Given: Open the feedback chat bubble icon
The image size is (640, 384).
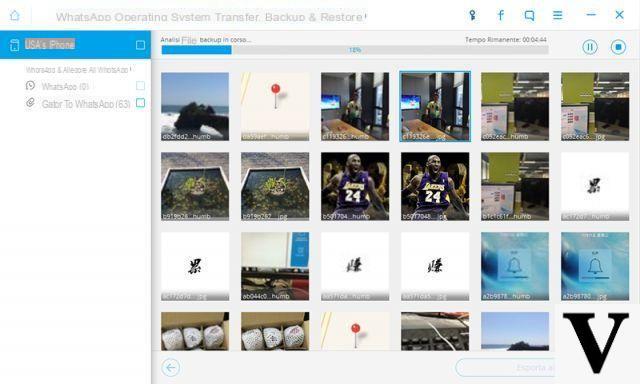Looking at the screenshot, I should click(x=529, y=16).
